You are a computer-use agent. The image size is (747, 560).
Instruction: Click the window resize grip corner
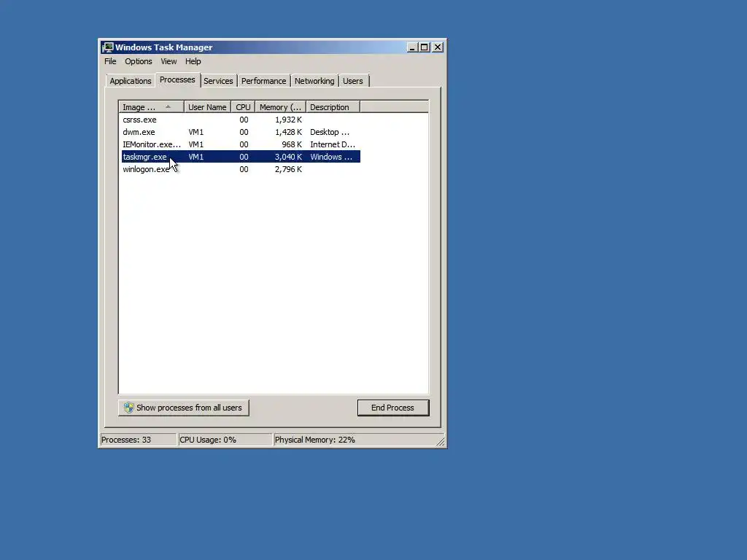click(441, 442)
